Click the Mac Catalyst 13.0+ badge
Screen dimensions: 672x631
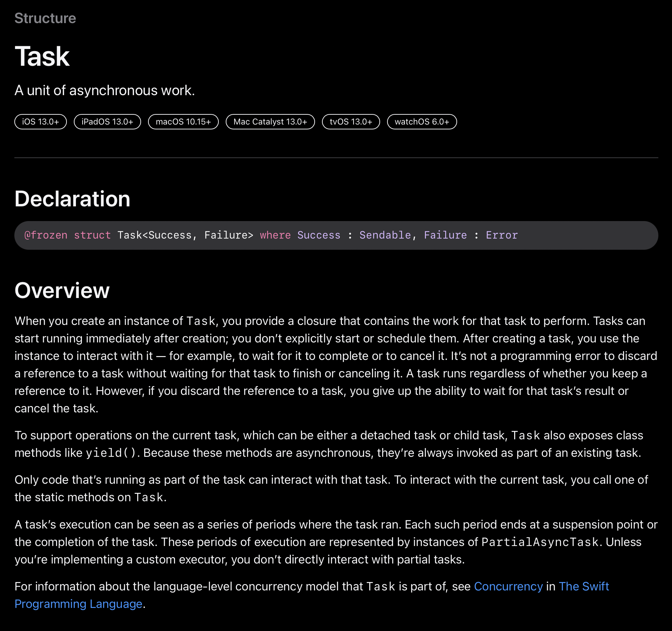point(270,122)
